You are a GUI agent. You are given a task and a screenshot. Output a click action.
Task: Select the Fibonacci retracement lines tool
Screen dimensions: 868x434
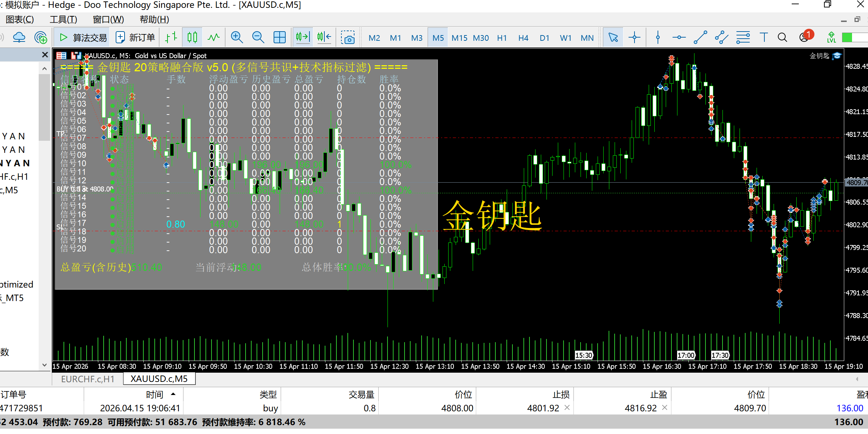pyautogui.click(x=743, y=37)
